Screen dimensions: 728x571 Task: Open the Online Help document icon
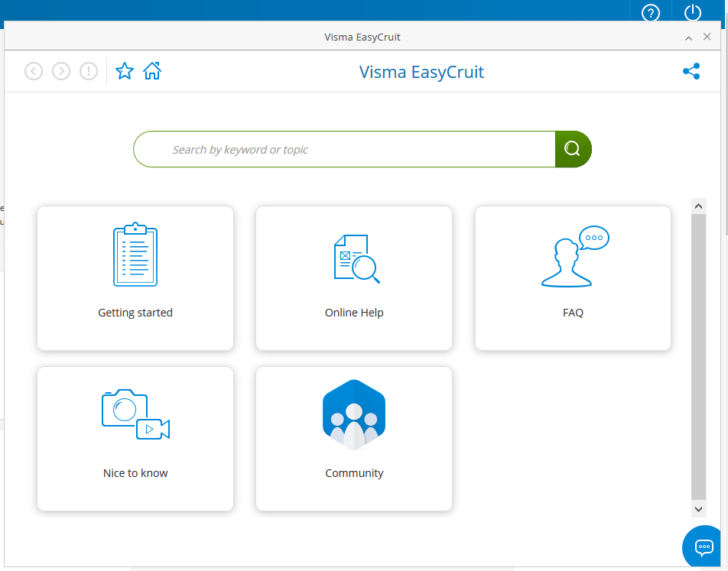tap(356, 258)
